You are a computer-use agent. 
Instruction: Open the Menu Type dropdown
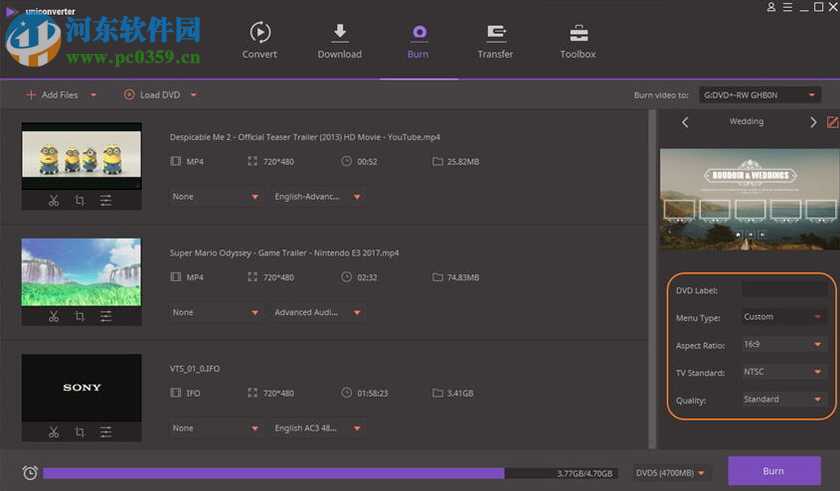coord(784,317)
